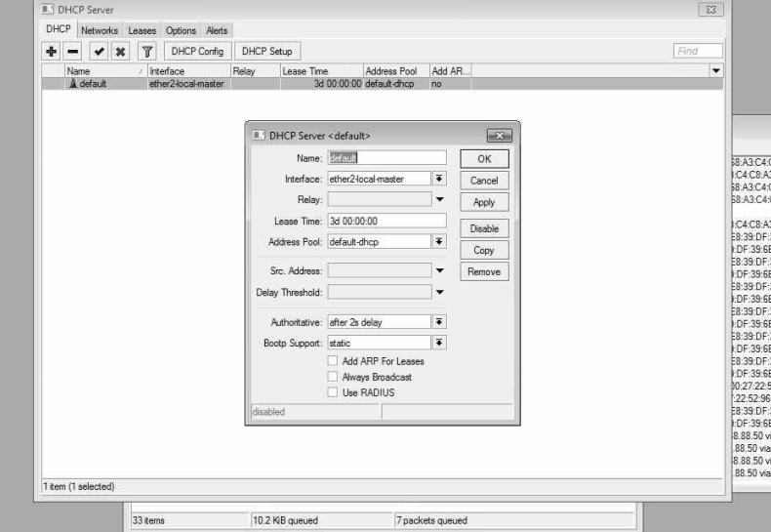Sort by the Address Pool column header
The width and height of the screenshot is (771, 532).
[397, 71]
